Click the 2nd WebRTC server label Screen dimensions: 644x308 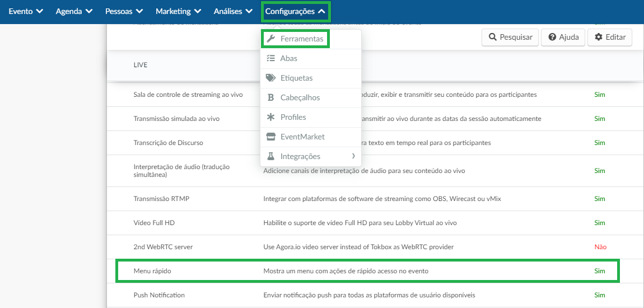tap(163, 247)
